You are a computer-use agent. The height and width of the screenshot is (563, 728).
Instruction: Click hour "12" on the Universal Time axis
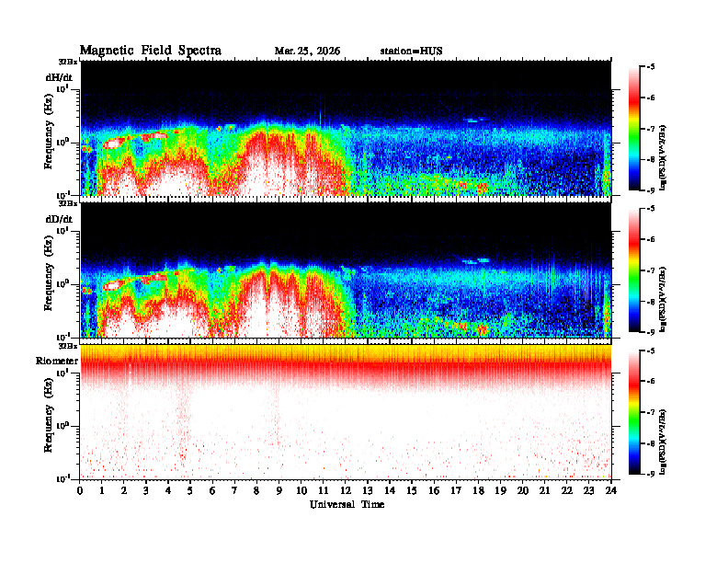coord(346,490)
